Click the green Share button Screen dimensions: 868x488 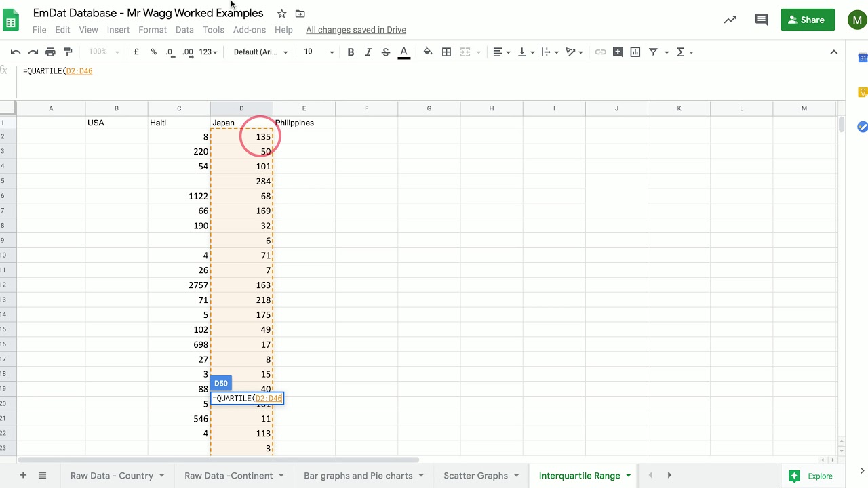point(808,20)
